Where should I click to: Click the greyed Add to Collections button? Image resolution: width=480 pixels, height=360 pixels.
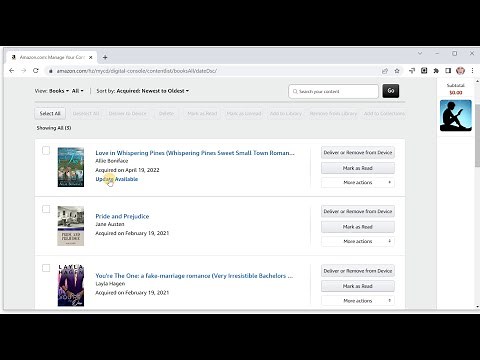(384, 113)
